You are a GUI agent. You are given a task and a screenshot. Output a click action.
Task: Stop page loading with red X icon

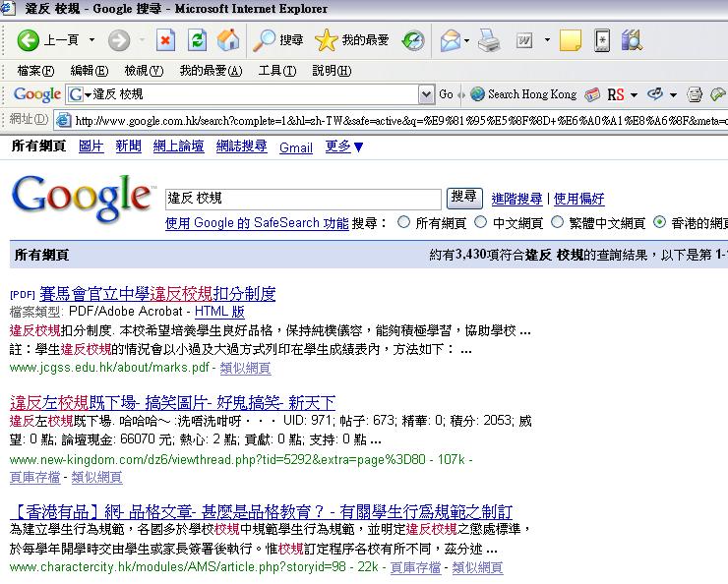pos(165,40)
